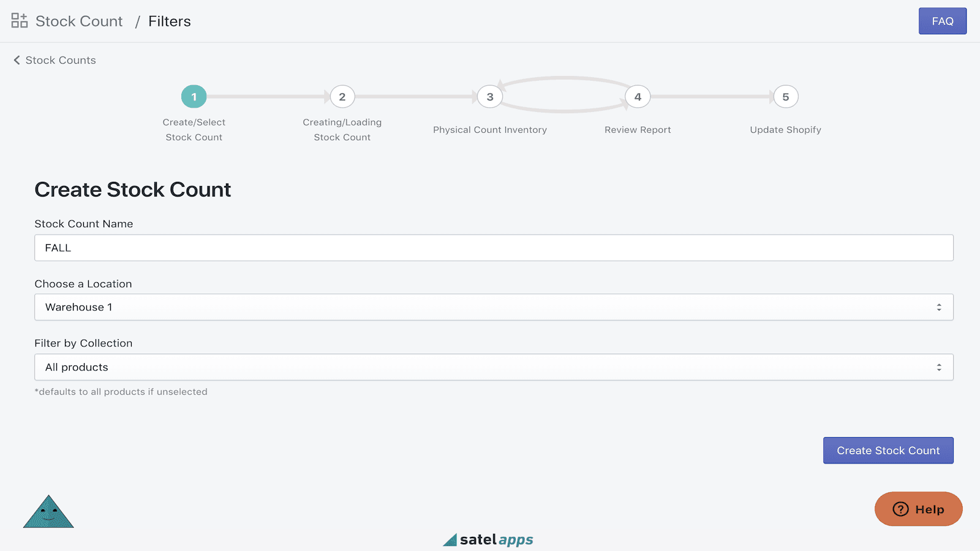Image resolution: width=980 pixels, height=551 pixels.
Task: Click the Filters breadcrumb item
Action: pyautogui.click(x=169, y=21)
